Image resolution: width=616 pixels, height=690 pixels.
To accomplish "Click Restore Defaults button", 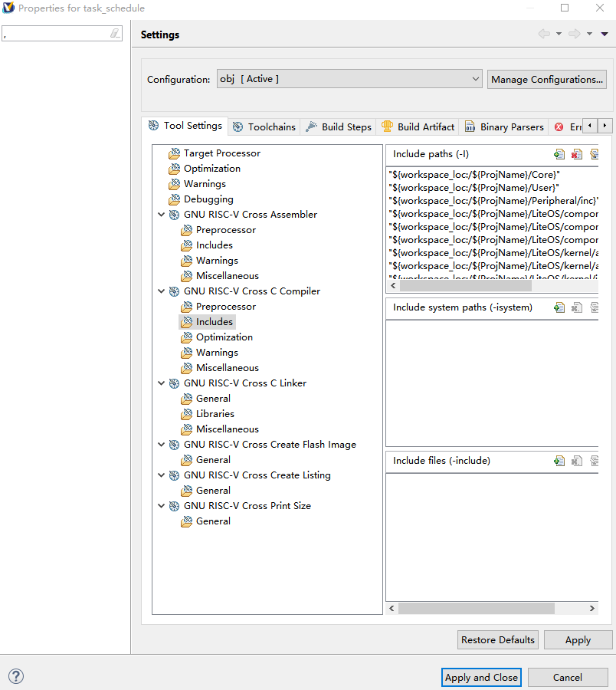I will [498, 640].
